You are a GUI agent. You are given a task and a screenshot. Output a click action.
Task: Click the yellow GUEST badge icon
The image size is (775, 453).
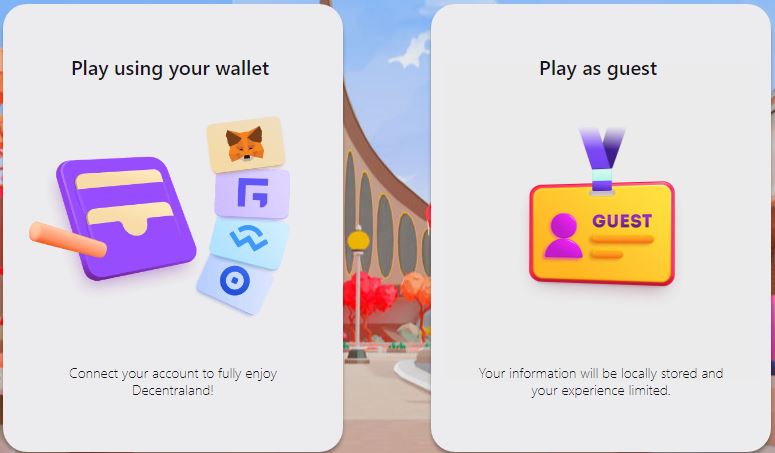click(602, 233)
